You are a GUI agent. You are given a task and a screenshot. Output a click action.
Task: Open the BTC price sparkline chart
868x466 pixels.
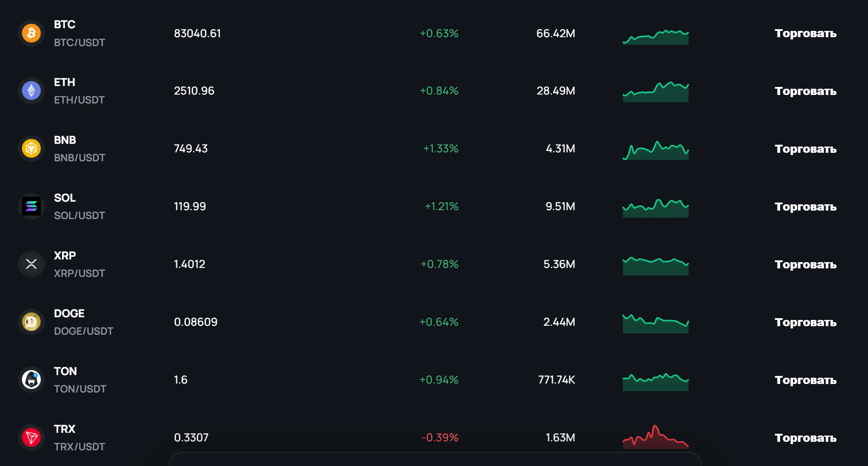656,37
